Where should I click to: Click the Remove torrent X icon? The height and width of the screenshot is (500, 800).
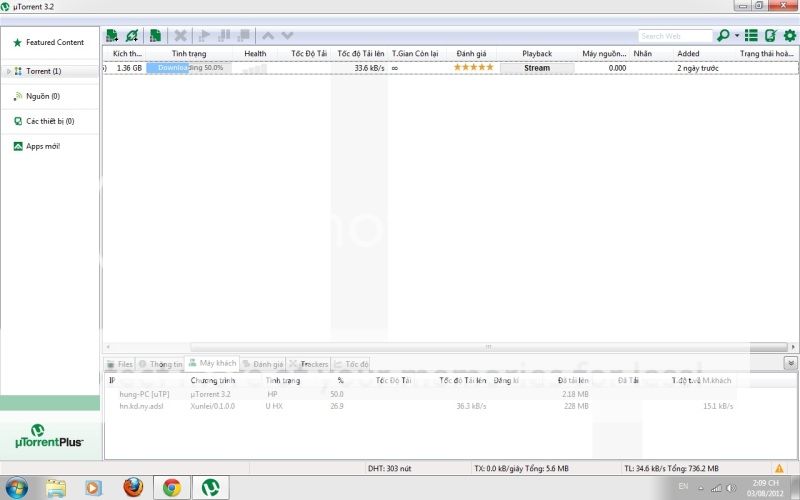point(180,36)
